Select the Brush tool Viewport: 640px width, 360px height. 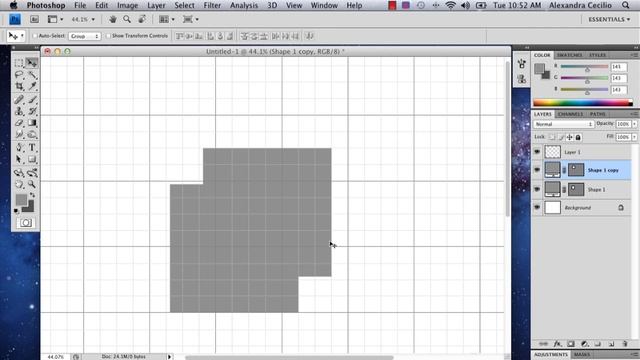[32, 99]
